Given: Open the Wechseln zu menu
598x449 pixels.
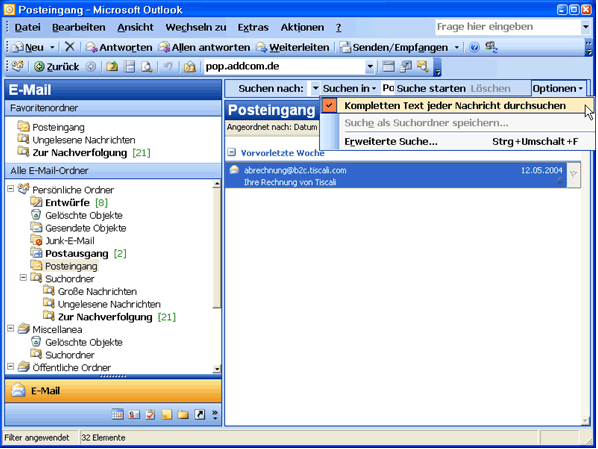Looking at the screenshot, I should click(x=196, y=27).
